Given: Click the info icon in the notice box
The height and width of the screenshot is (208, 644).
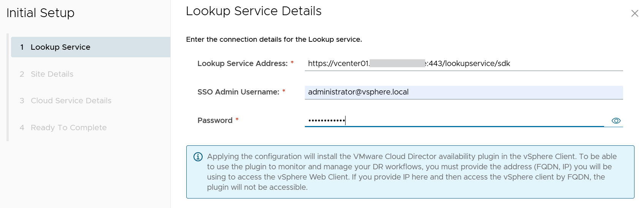Looking at the screenshot, I should (198, 157).
